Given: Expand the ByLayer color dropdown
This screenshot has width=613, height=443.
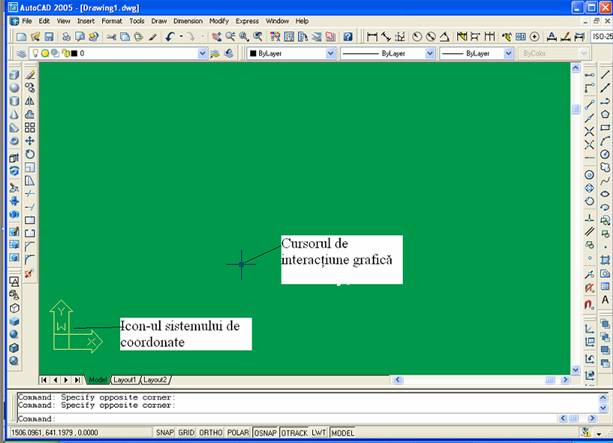Looking at the screenshot, I should pyautogui.click(x=331, y=53).
